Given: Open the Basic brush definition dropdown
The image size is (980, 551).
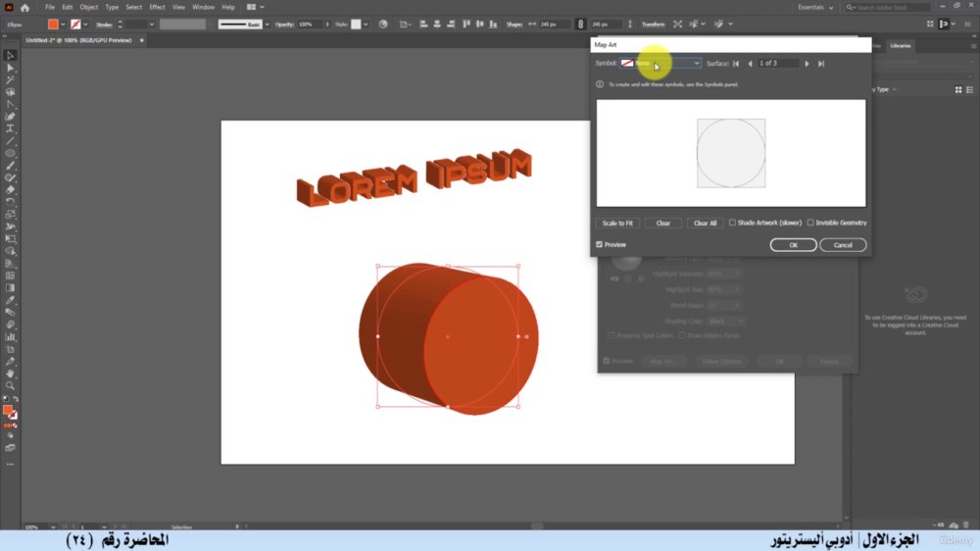Looking at the screenshot, I should point(267,25).
